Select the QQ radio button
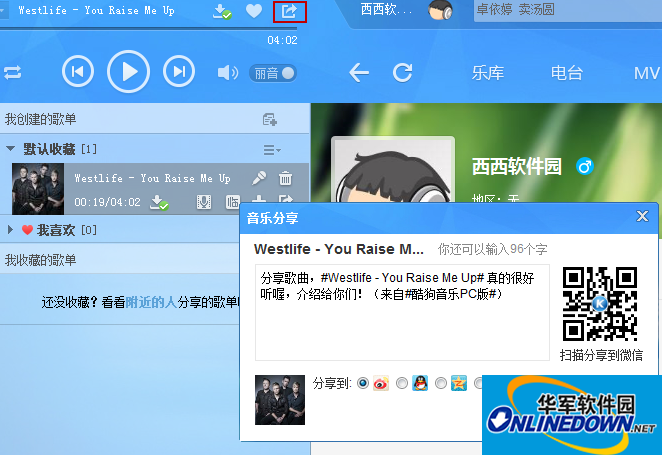The image size is (662, 455). click(x=402, y=383)
